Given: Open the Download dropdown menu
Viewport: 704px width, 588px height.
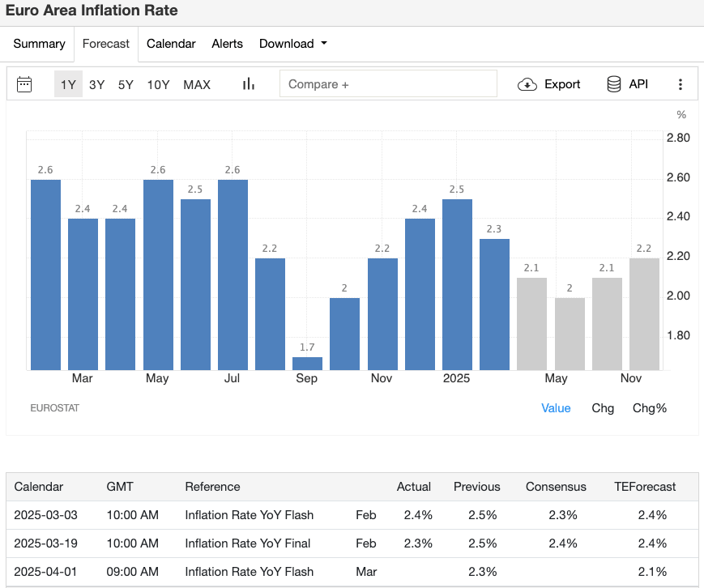Looking at the screenshot, I should 292,44.
